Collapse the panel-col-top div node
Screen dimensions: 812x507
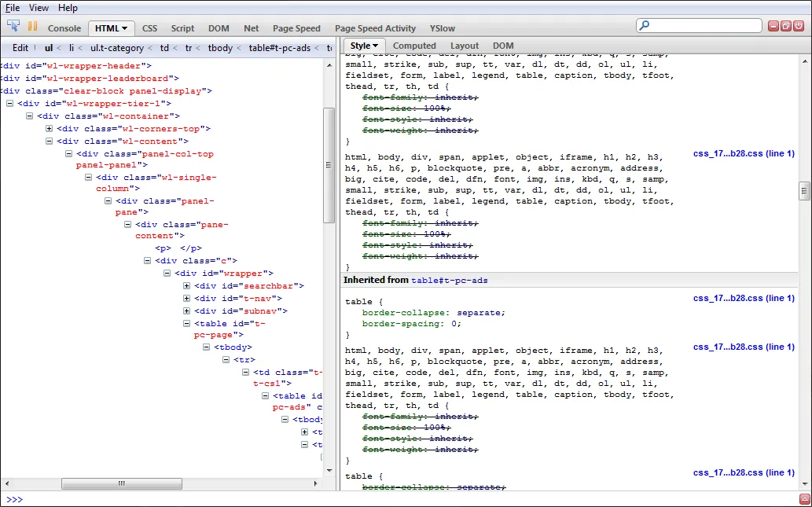[x=68, y=154]
